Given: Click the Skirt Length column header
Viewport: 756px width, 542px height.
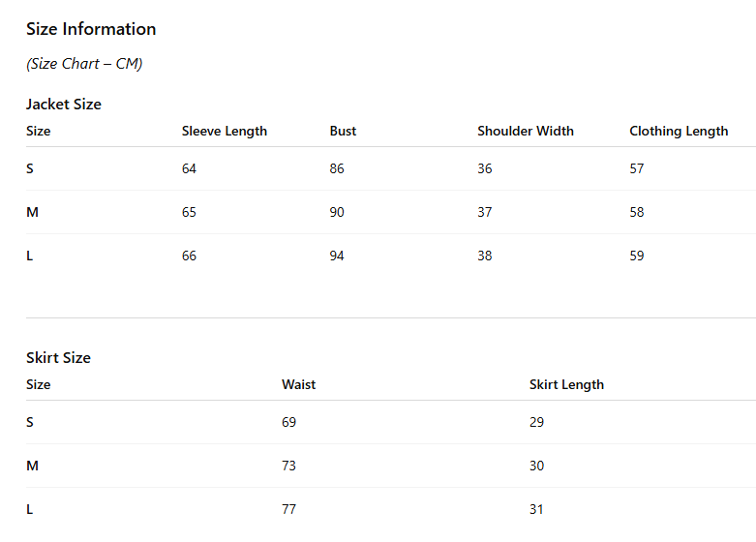Looking at the screenshot, I should [x=566, y=385].
